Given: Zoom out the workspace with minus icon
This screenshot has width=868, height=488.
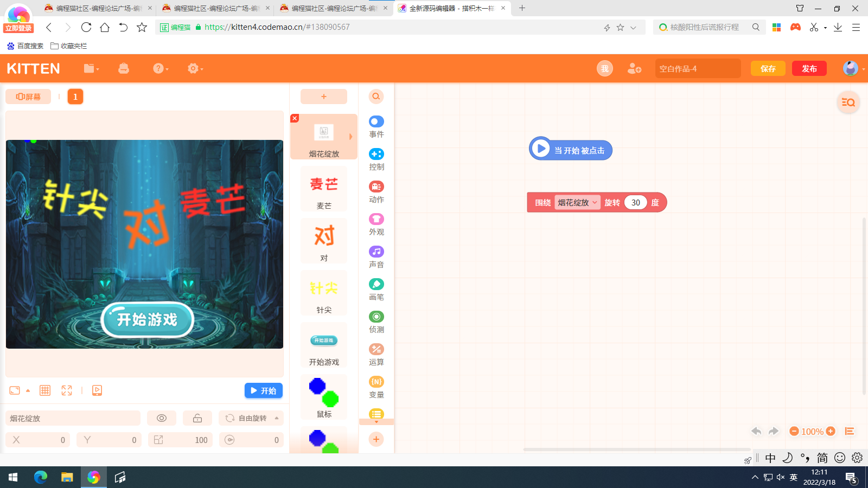Looking at the screenshot, I should tap(794, 431).
